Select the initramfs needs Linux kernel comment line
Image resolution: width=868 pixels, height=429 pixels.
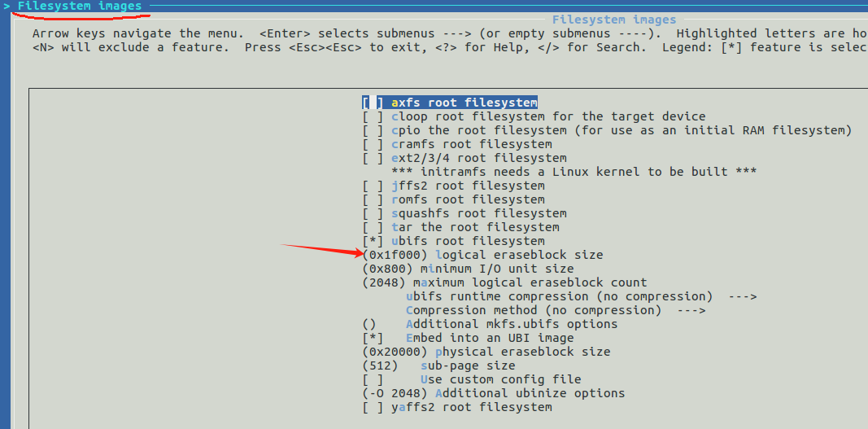tap(574, 172)
